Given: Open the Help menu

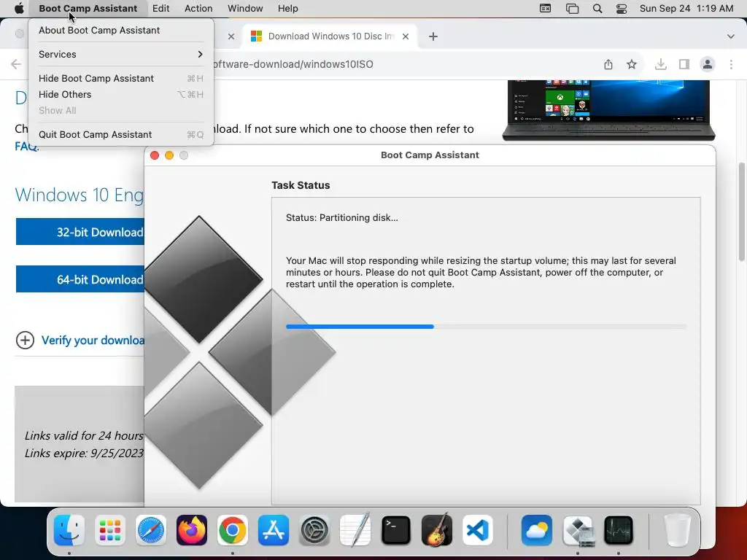Looking at the screenshot, I should (287, 8).
